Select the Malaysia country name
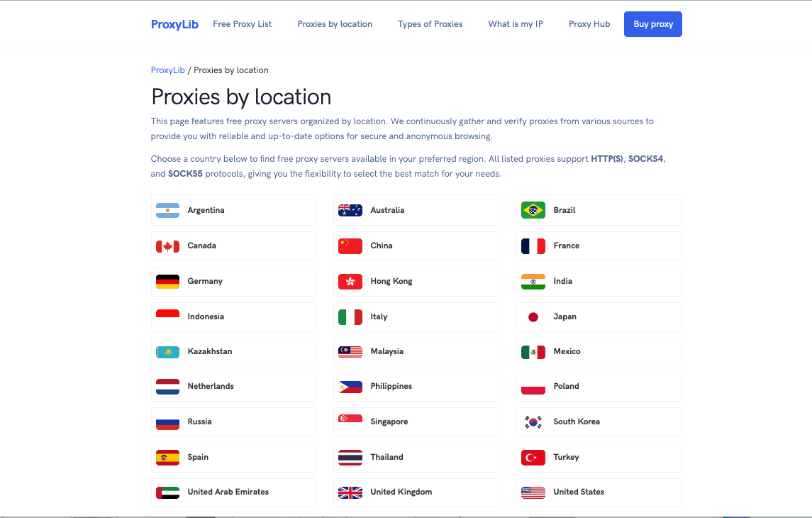The image size is (812, 518). [x=386, y=351]
